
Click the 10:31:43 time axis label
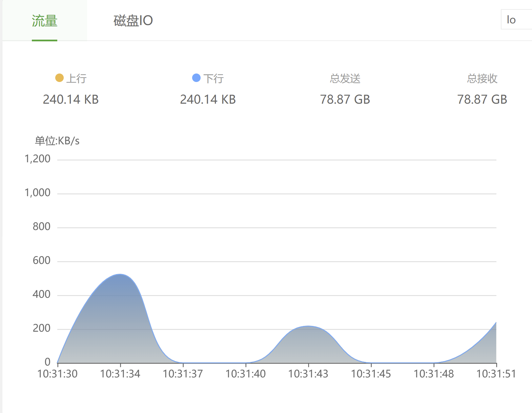[x=308, y=374]
